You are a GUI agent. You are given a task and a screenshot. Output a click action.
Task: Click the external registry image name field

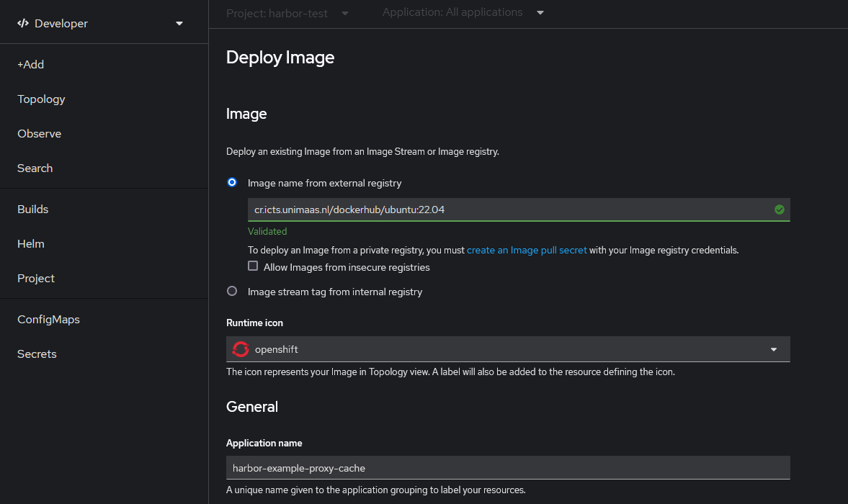tap(508, 210)
